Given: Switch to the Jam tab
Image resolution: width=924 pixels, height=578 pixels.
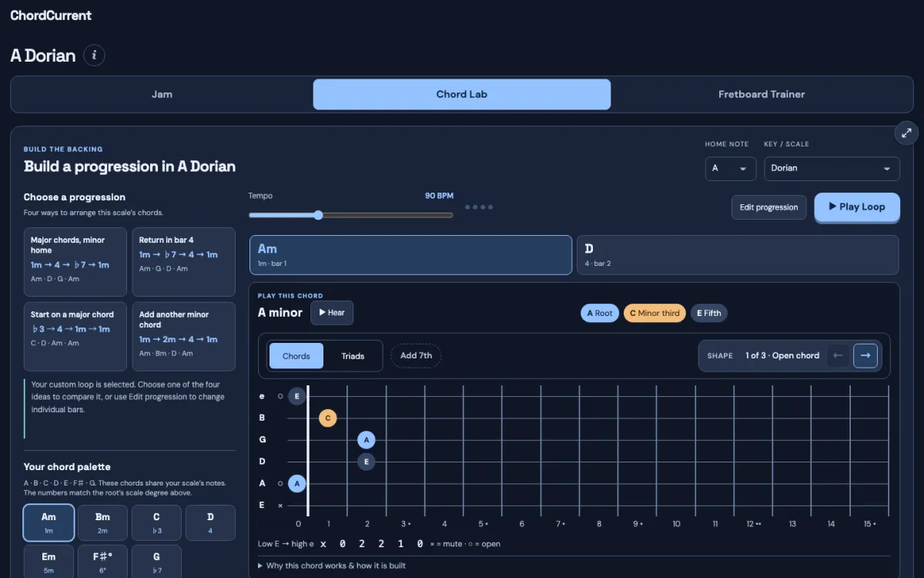Looking at the screenshot, I should tap(162, 94).
